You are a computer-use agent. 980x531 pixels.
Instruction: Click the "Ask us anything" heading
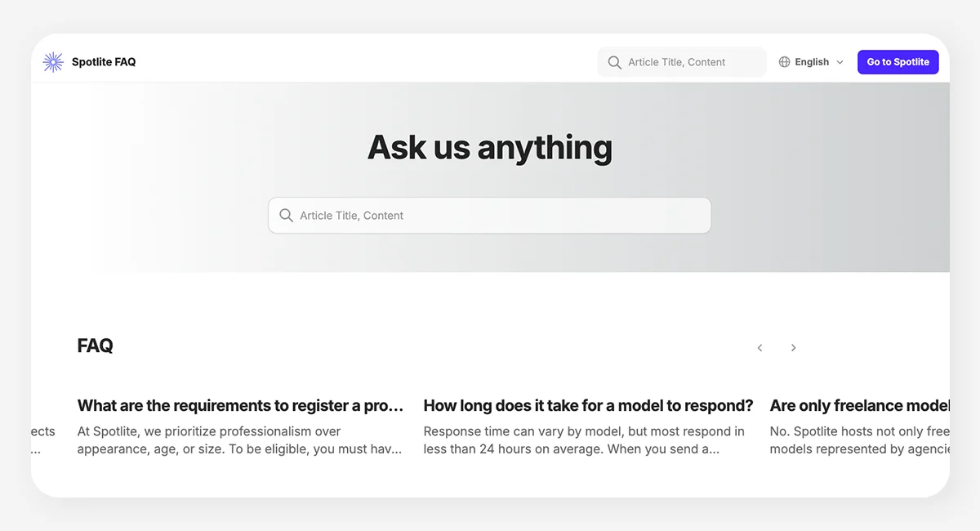click(x=489, y=147)
